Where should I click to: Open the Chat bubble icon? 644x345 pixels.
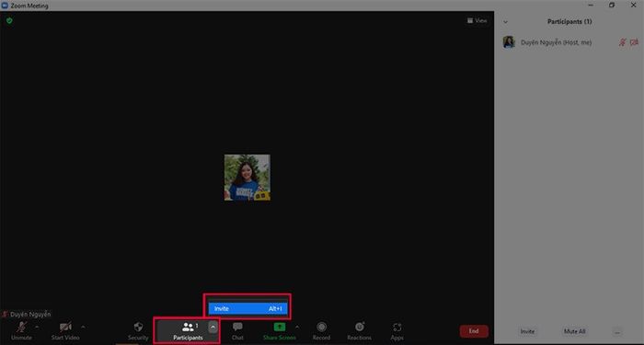(x=237, y=327)
